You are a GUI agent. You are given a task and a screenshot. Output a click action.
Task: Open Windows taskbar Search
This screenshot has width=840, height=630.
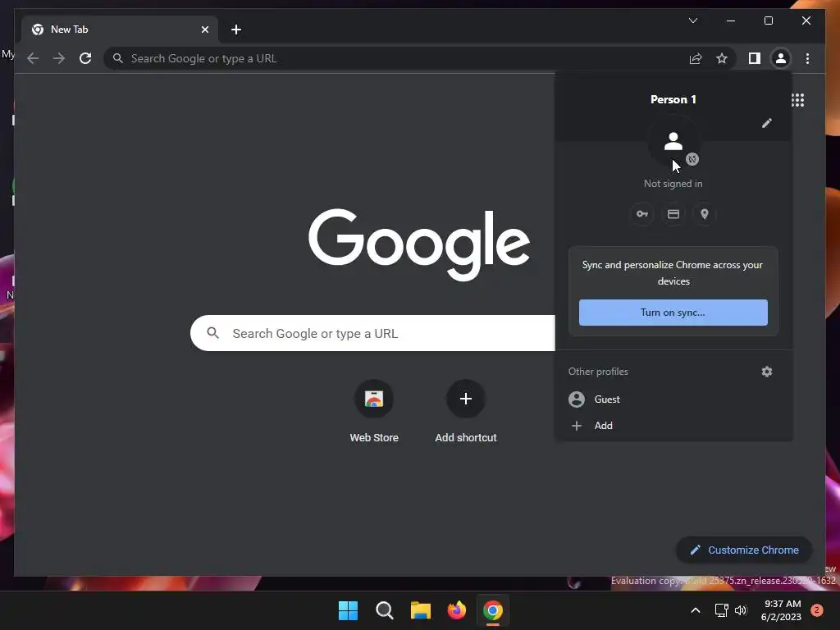click(384, 610)
